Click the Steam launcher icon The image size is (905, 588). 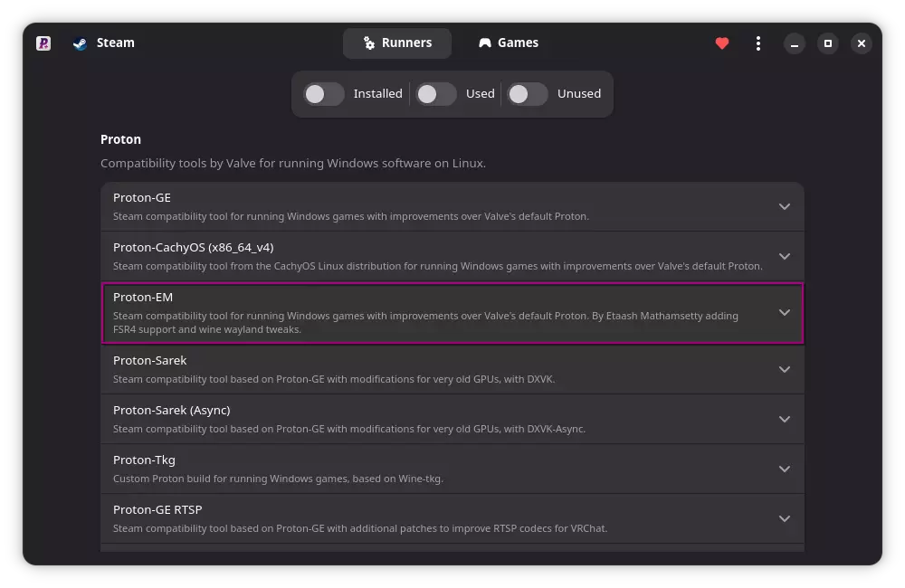tap(80, 43)
